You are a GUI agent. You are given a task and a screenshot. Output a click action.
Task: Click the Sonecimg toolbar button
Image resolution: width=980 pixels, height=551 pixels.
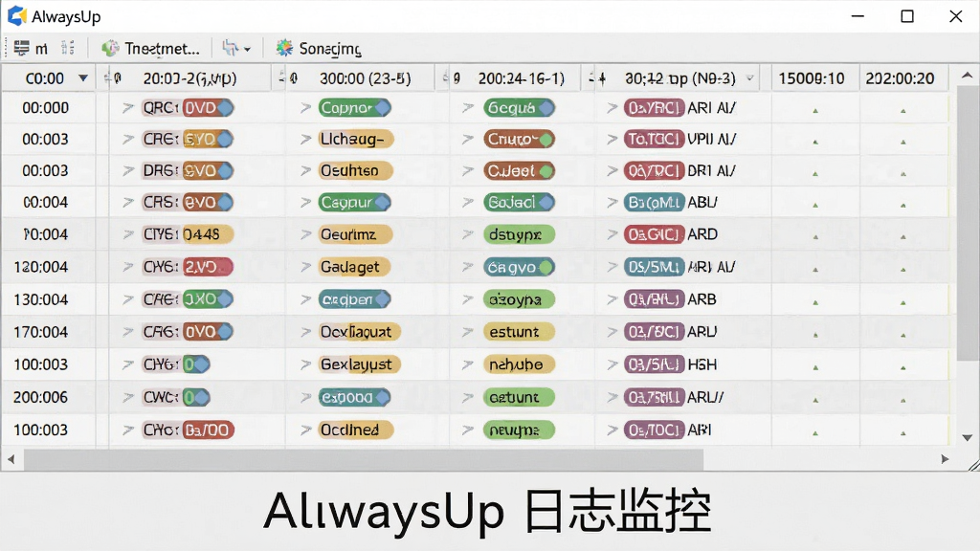[x=319, y=48]
